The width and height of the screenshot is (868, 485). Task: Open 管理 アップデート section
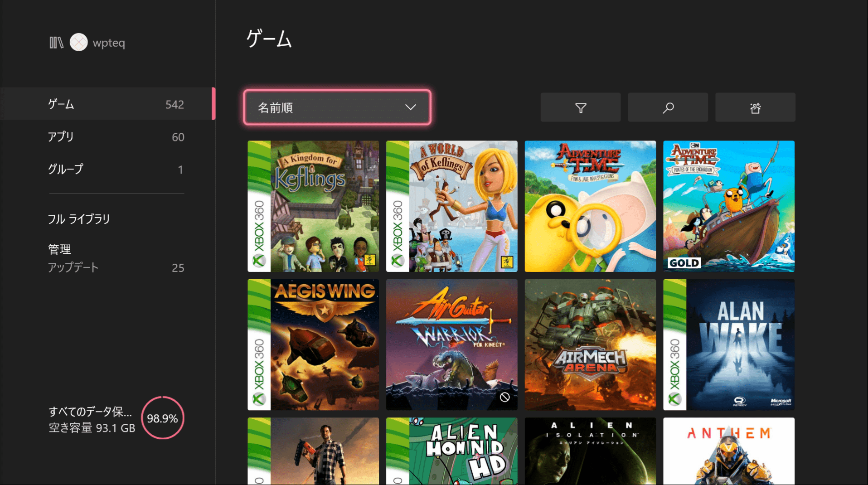click(116, 258)
